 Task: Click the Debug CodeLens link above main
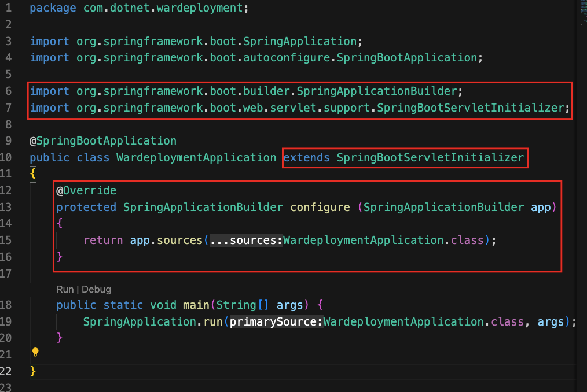[96, 289]
